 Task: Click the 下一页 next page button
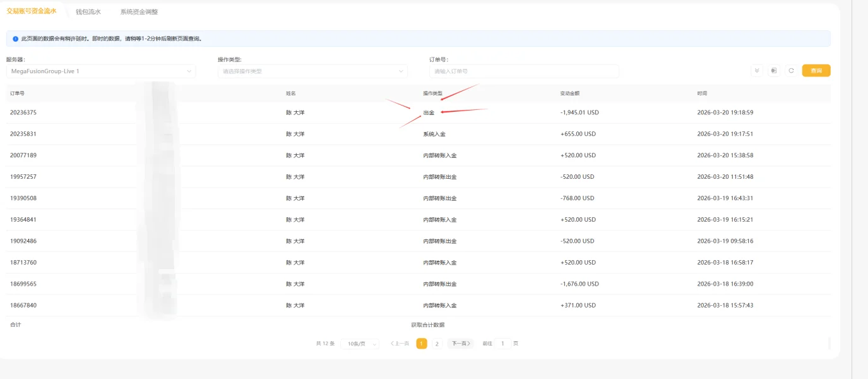(x=461, y=344)
